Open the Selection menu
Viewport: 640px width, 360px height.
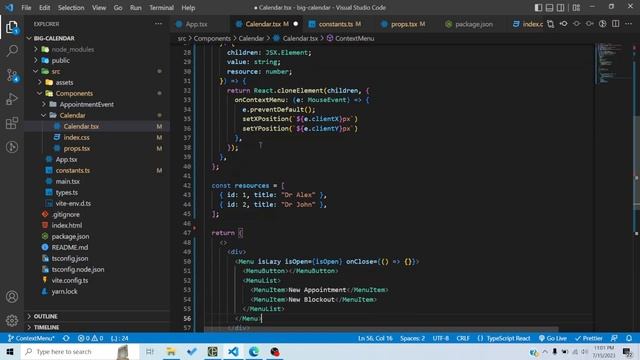pyautogui.click(x=71, y=7)
